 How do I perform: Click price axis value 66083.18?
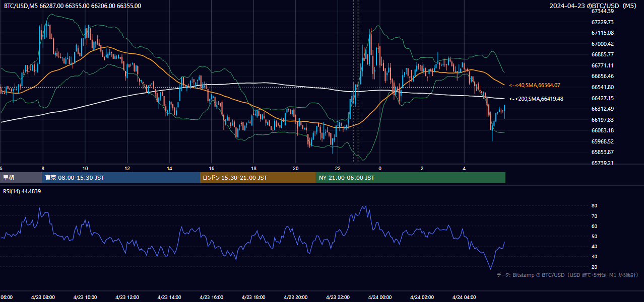pyautogui.click(x=603, y=130)
